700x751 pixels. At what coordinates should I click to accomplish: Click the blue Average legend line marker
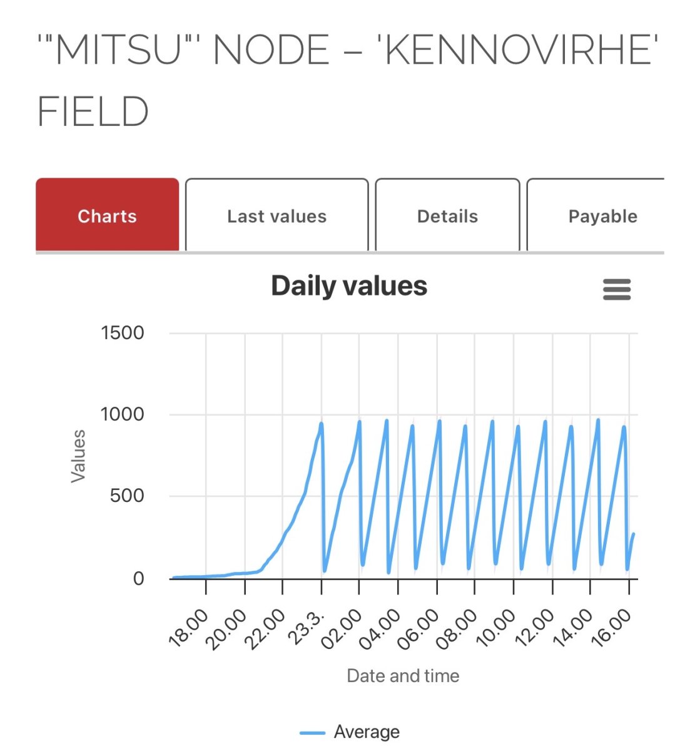(312, 733)
